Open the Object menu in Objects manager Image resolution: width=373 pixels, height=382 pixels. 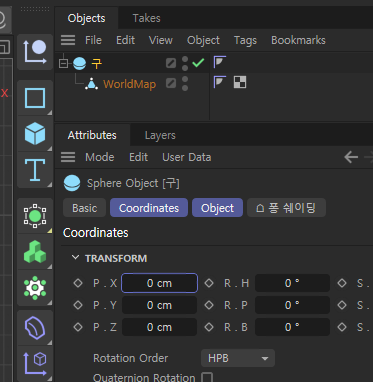click(x=203, y=40)
